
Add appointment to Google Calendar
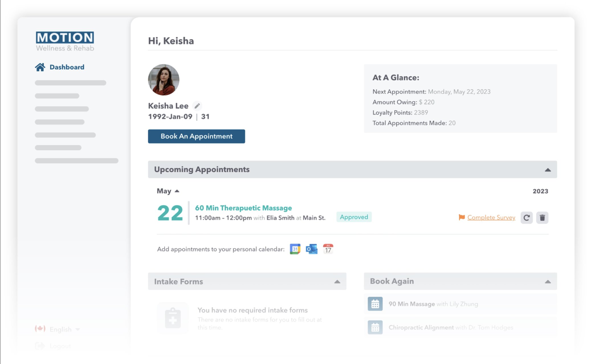tap(295, 249)
